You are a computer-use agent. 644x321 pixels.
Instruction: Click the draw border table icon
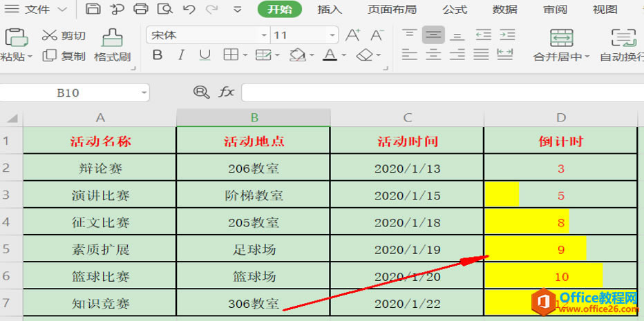263,55
